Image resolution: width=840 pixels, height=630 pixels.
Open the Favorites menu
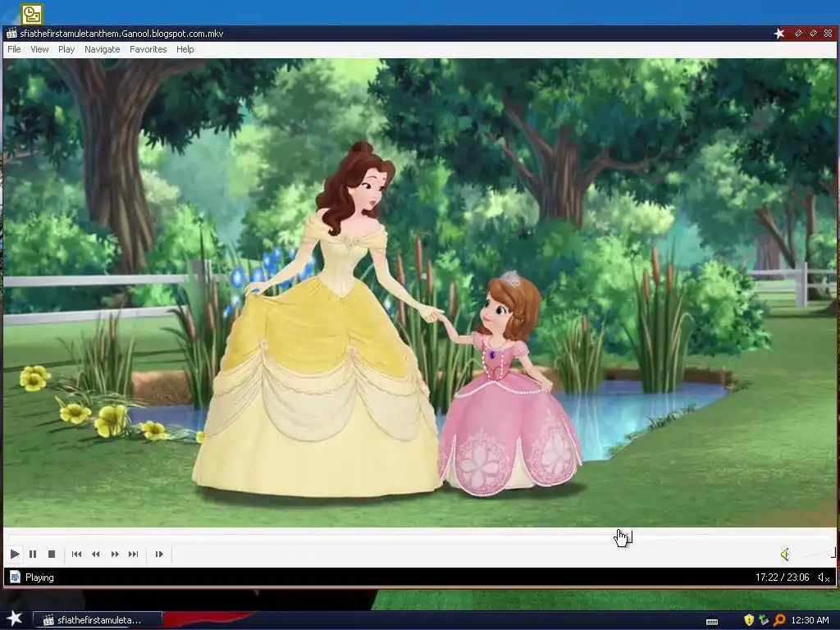pyautogui.click(x=148, y=49)
